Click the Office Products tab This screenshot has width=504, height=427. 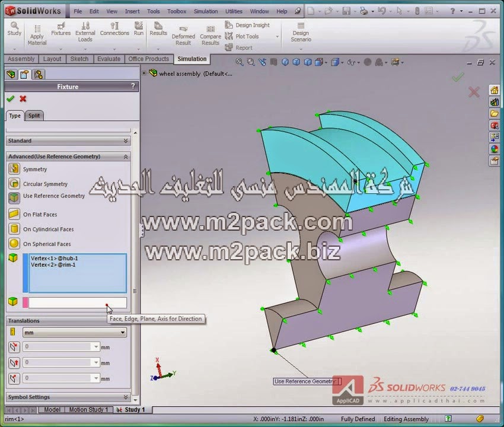(x=148, y=59)
